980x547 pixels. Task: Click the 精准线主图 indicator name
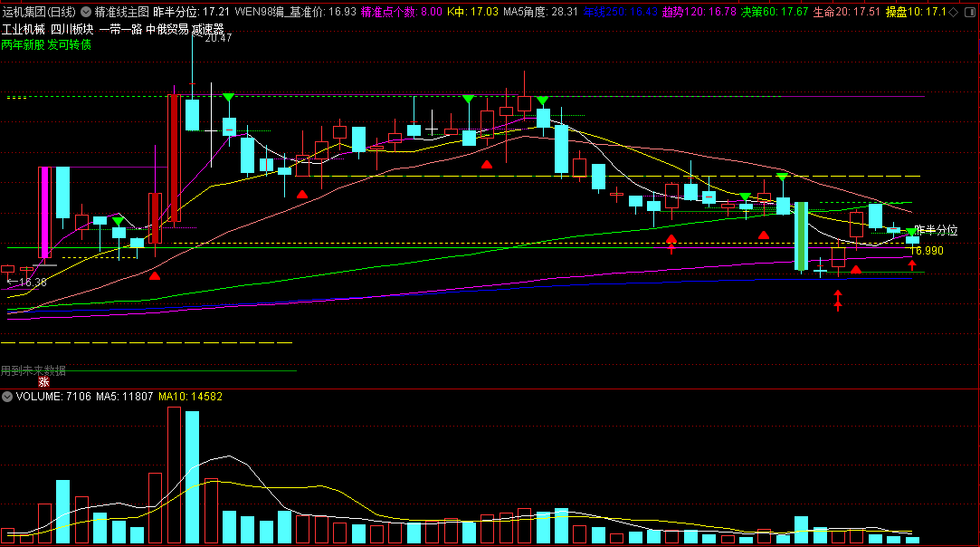[x=122, y=12]
